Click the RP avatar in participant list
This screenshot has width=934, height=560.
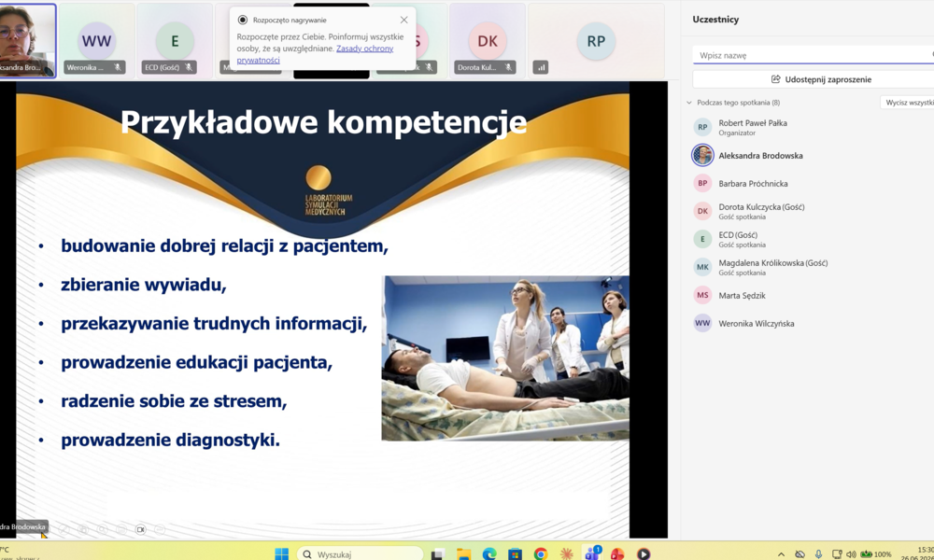pyautogui.click(x=702, y=127)
